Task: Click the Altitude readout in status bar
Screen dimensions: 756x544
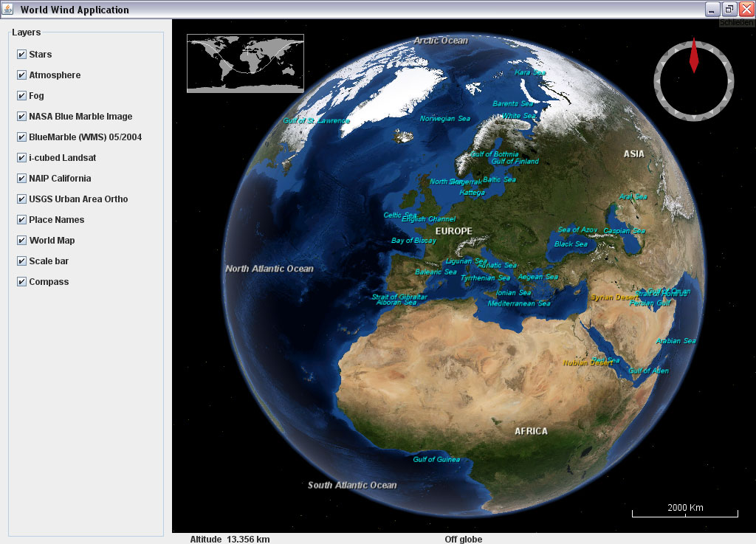Action: point(230,539)
